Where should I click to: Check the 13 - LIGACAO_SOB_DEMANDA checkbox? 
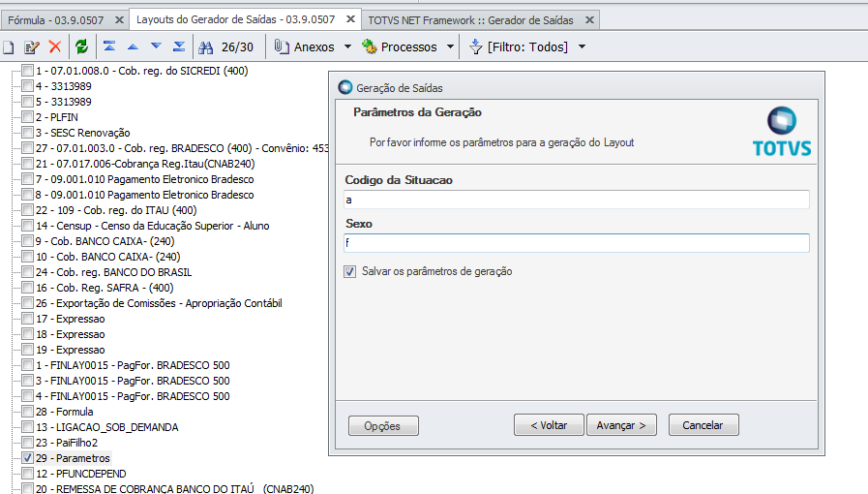tap(28, 426)
